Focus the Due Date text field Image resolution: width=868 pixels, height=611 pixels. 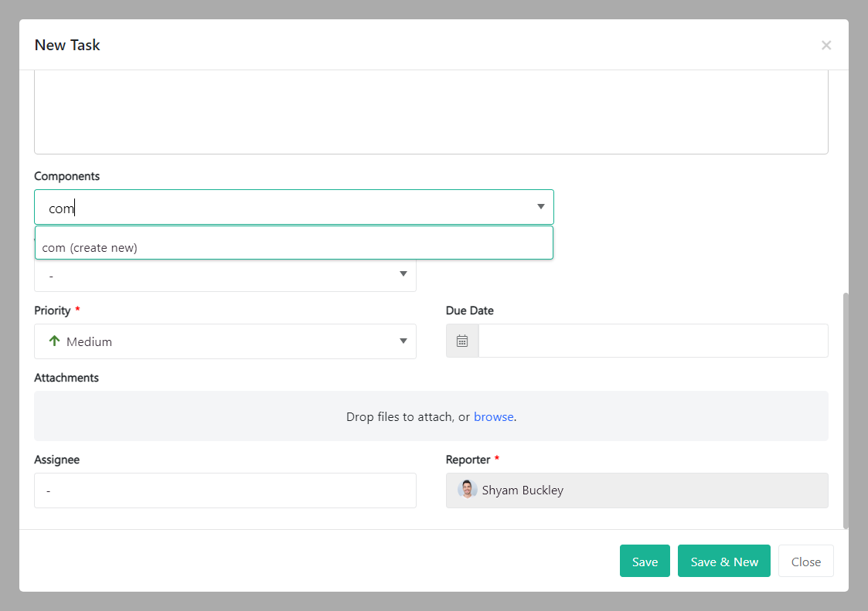(x=652, y=341)
